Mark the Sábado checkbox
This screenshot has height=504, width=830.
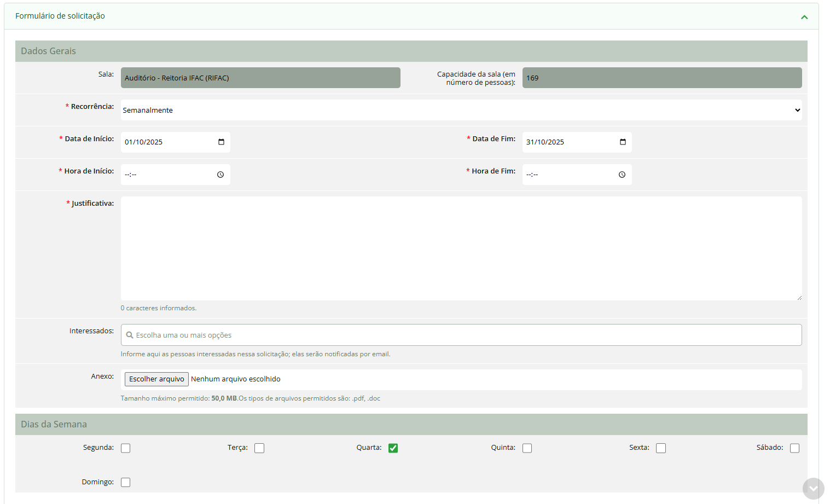794,448
